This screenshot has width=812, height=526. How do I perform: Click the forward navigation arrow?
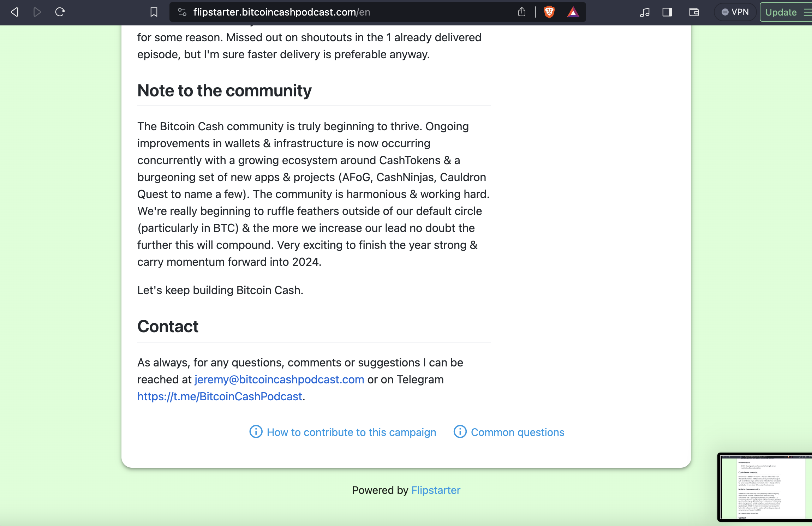tap(37, 12)
